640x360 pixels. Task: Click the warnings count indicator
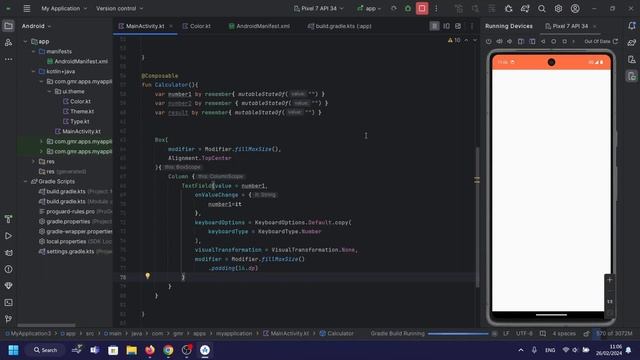click(454, 40)
